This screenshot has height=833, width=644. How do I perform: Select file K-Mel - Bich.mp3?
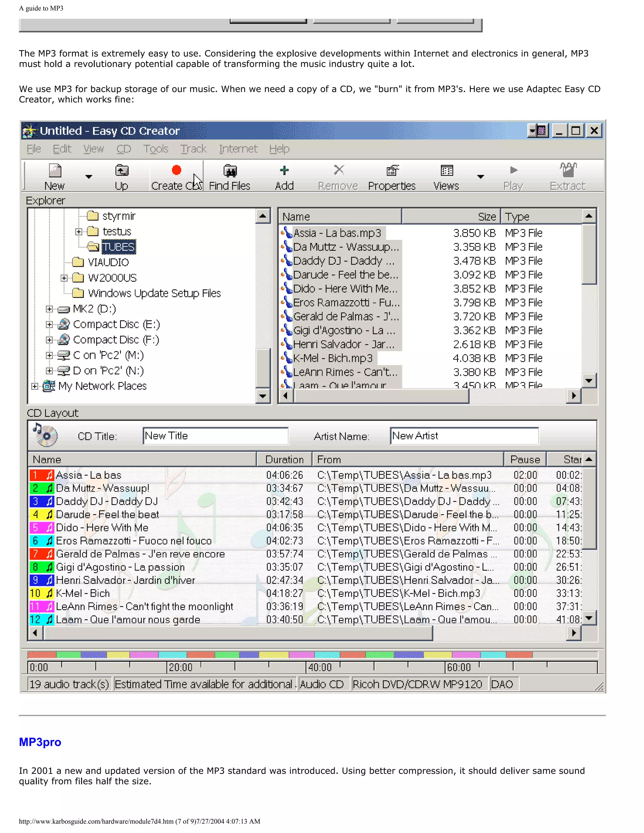tap(333, 358)
